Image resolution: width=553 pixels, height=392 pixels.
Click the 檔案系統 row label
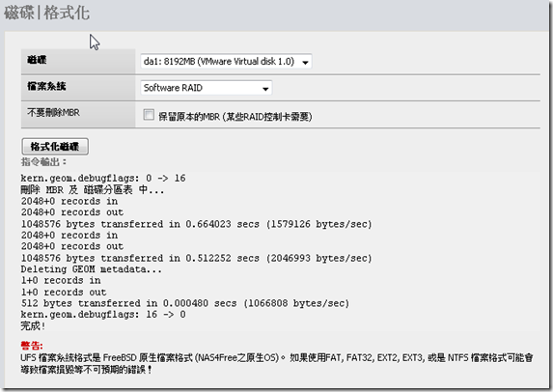[46, 86]
